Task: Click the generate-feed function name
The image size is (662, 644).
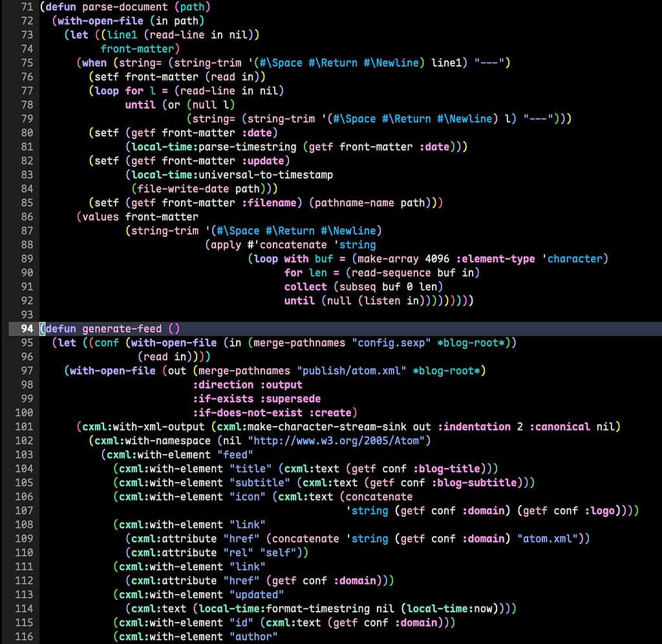Action: coord(122,328)
